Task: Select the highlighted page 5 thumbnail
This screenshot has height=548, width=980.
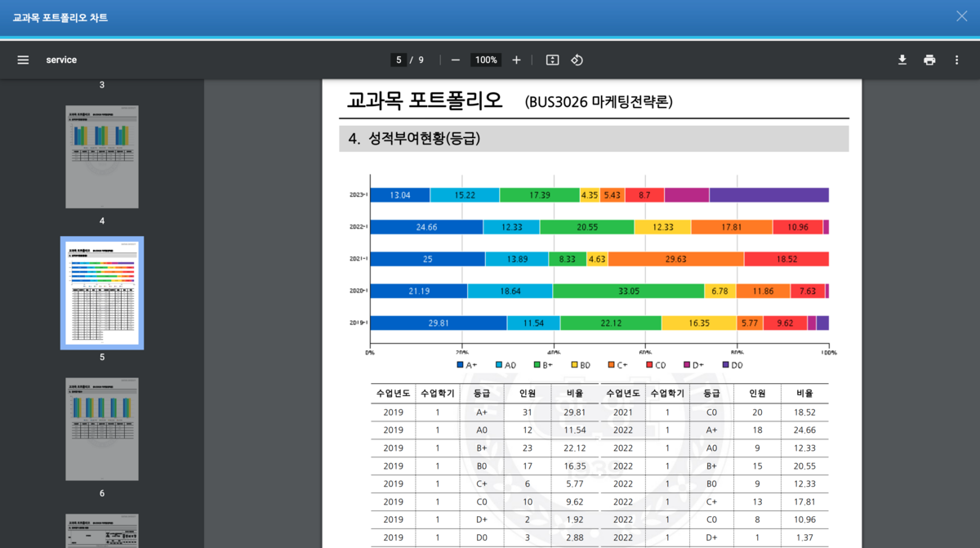Action: [x=102, y=292]
